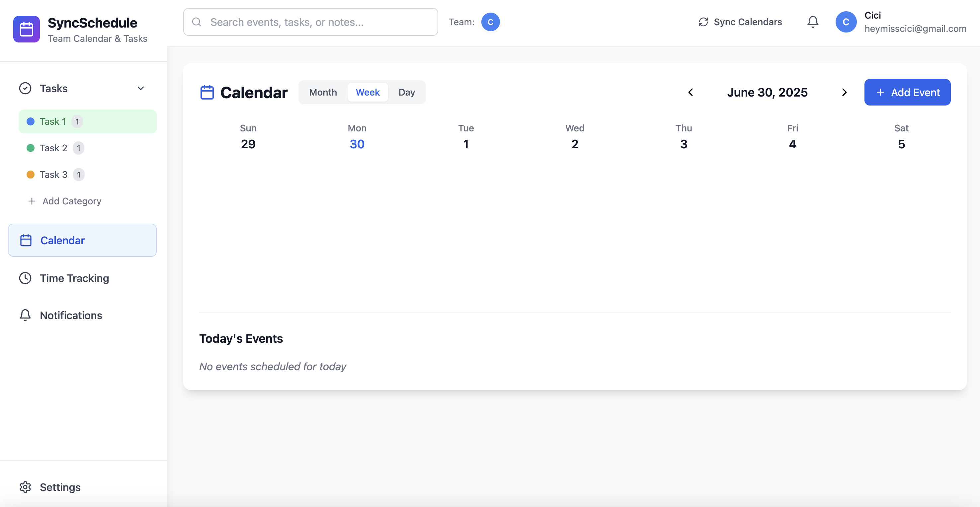Collapse the Tasks section chevron

140,89
